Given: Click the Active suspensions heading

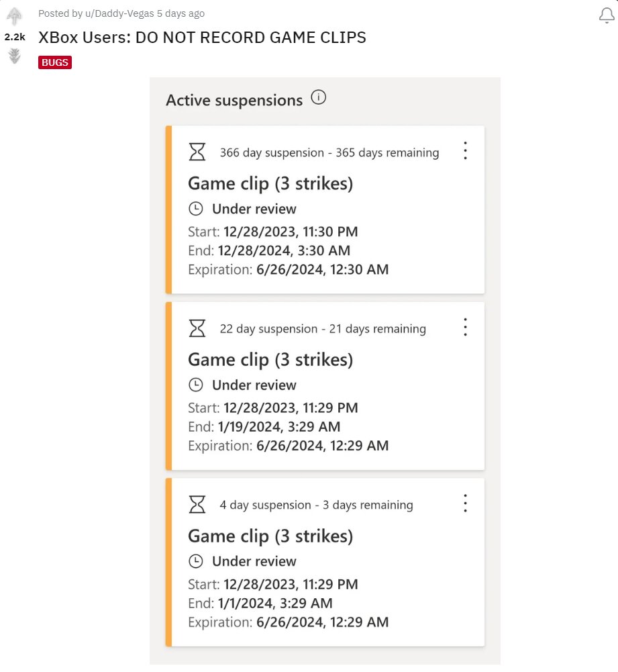Looking at the screenshot, I should click(x=234, y=100).
